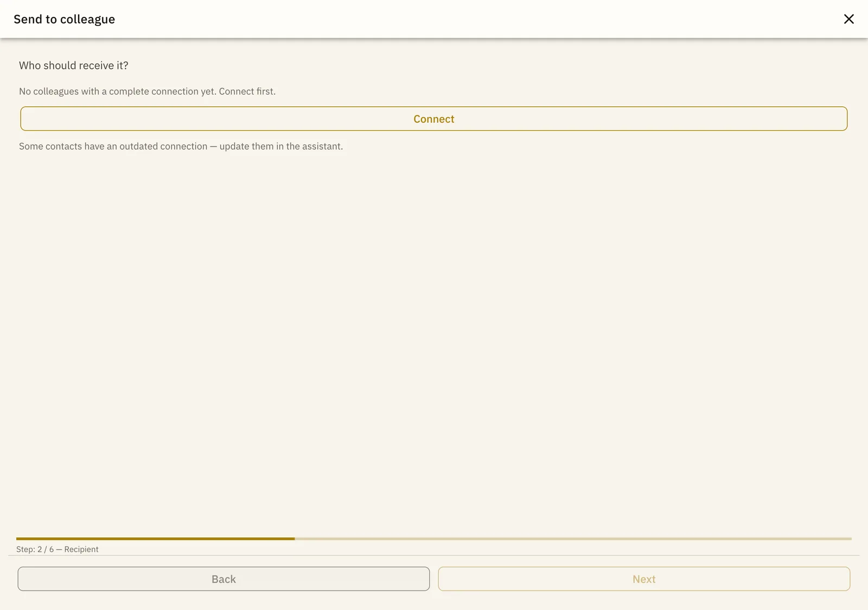Image resolution: width=868 pixels, height=610 pixels.
Task: Go back to the previous step
Action: [224, 579]
